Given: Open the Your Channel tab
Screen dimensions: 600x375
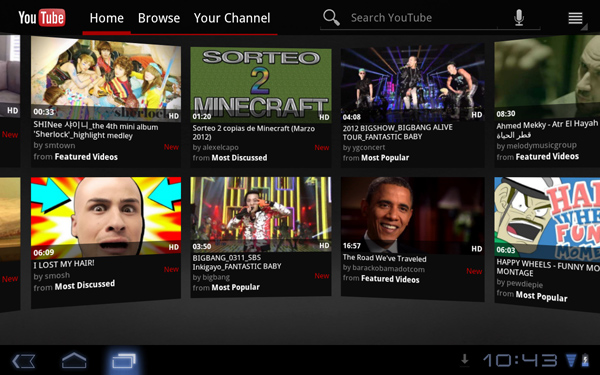Looking at the screenshot, I should tap(232, 18).
